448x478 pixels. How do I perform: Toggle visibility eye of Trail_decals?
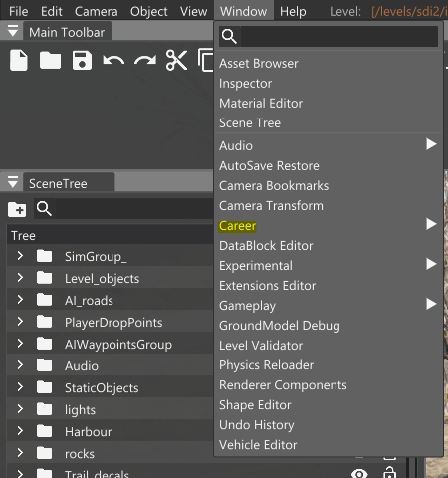359,474
